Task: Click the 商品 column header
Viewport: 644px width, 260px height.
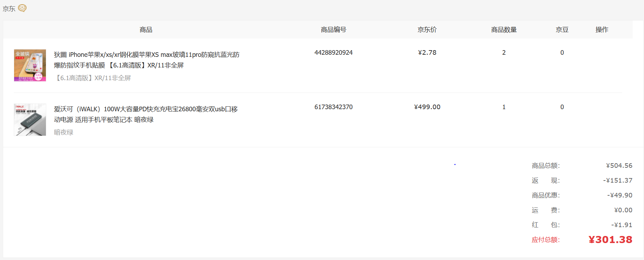Action: [x=146, y=30]
